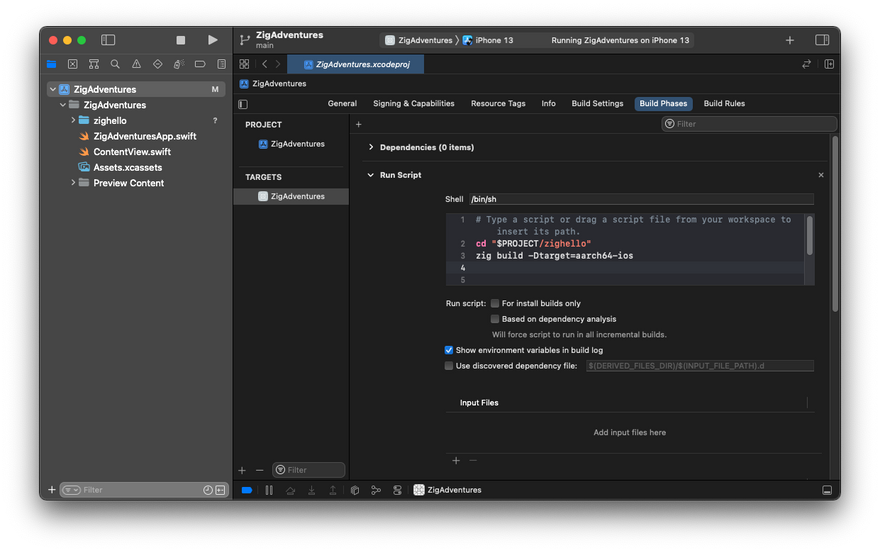Open the Source Control navigator icon
Image resolution: width=880 pixels, height=552 pixels.
pyautogui.click(x=71, y=64)
